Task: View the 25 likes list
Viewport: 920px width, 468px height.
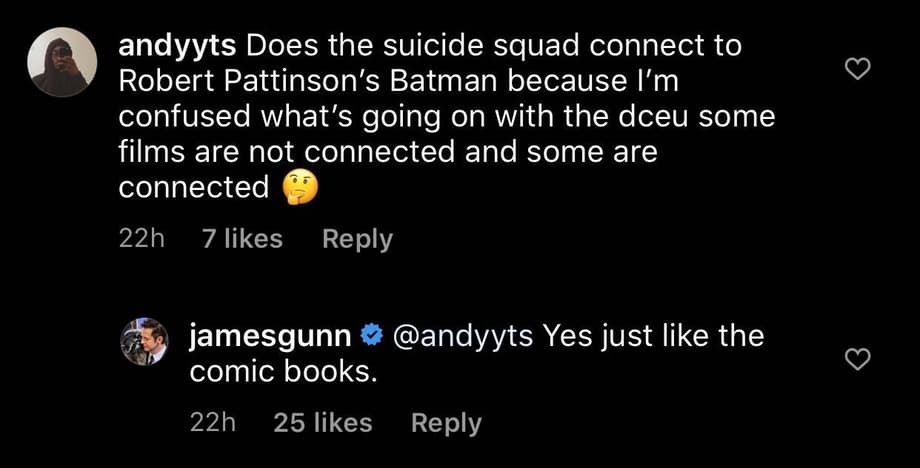Action: tap(322, 423)
